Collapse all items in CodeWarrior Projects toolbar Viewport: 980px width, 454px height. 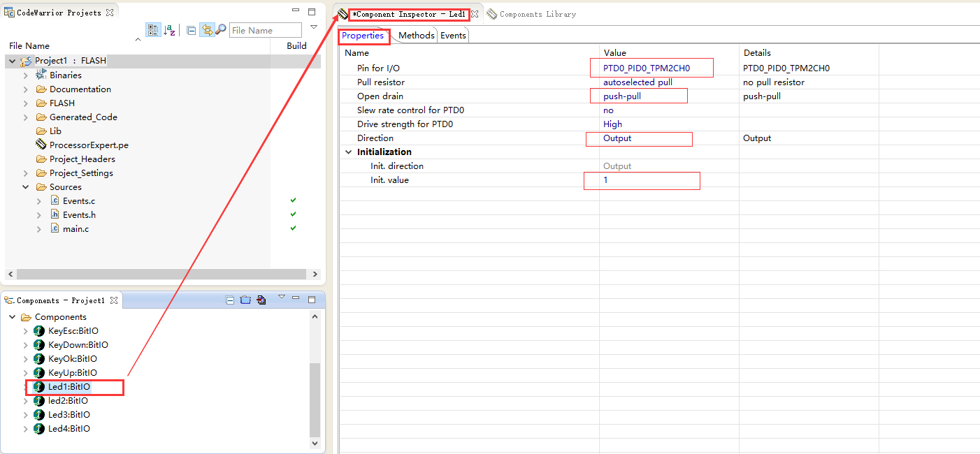[191, 30]
